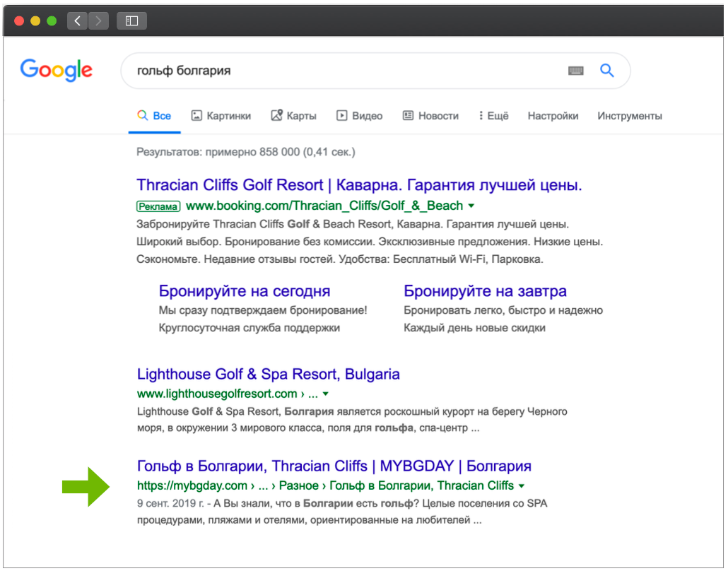Click the Инструменты tools button
The image size is (728, 571).
tap(629, 116)
